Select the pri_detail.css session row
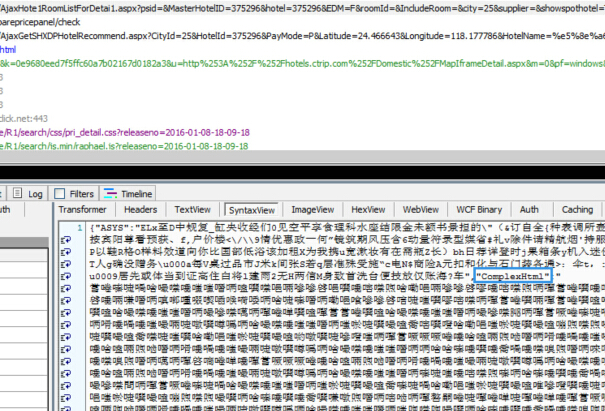The width and height of the screenshot is (605, 411). click(302, 132)
